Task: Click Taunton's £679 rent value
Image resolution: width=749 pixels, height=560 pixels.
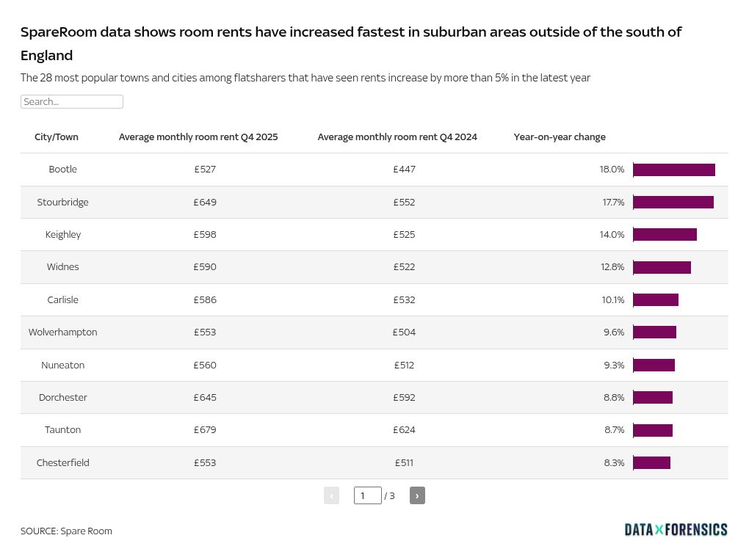Action: (205, 430)
